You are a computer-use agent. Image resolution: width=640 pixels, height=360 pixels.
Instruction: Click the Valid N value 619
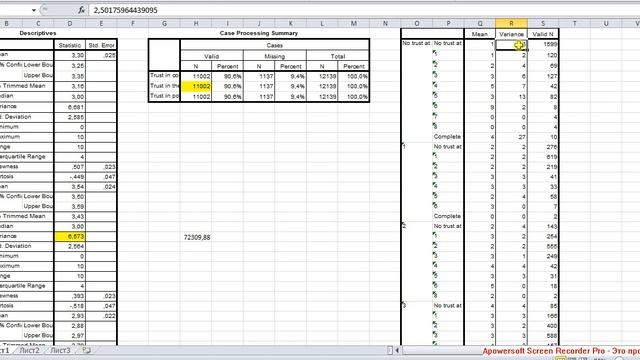tap(543, 157)
